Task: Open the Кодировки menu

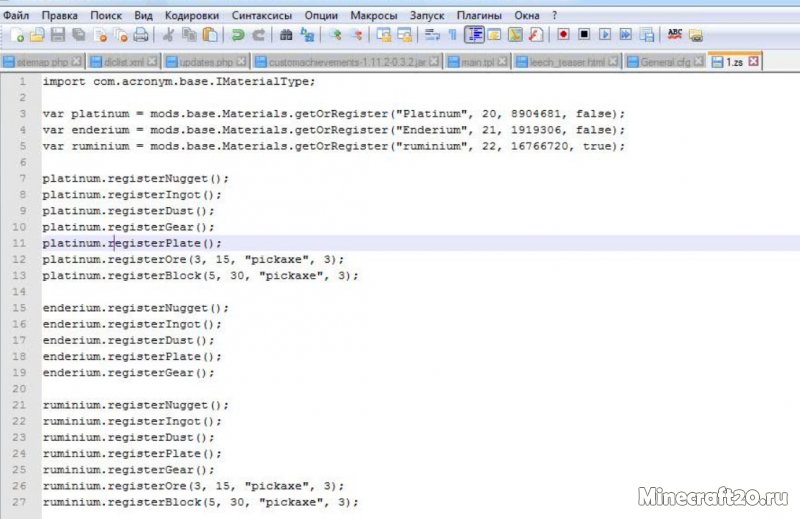Action: (x=192, y=16)
